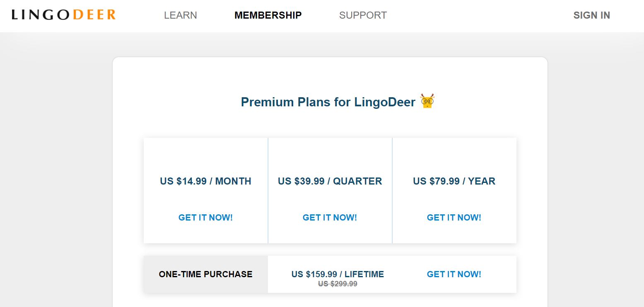Select the US $39.99 / QUARTER price

pyautogui.click(x=330, y=181)
